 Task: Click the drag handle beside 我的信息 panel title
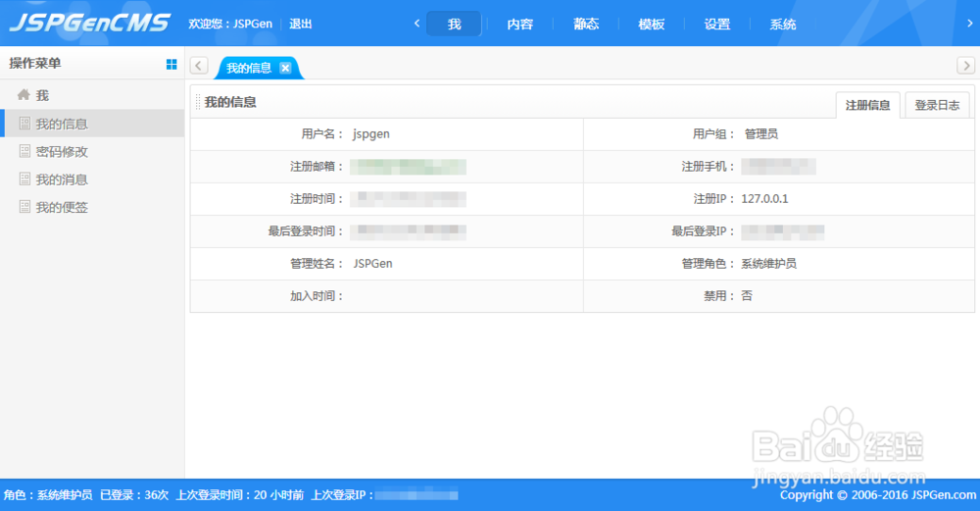pos(198,102)
